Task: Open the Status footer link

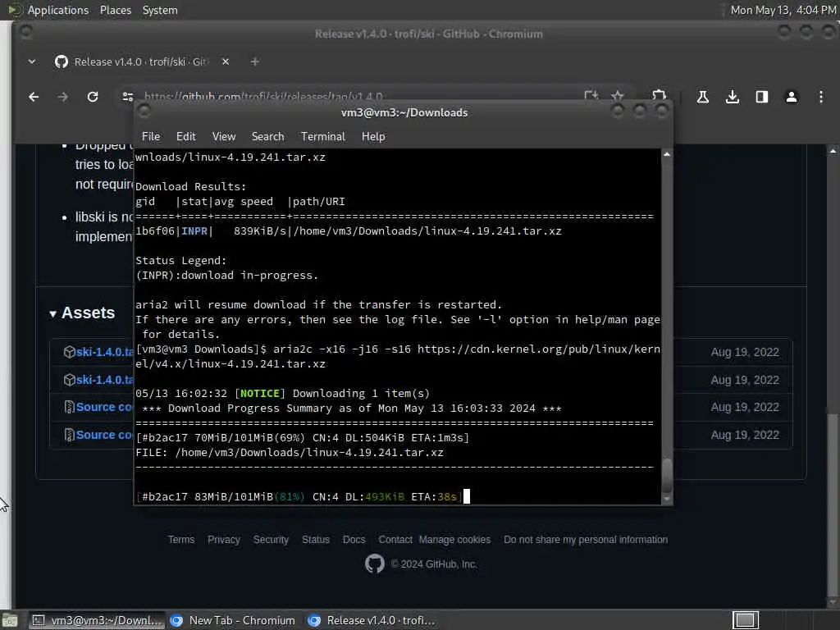Action: (x=316, y=540)
